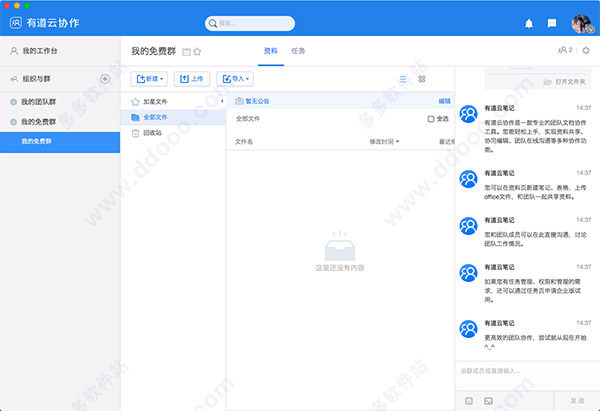Open group settings gear
Screen dimensions: 600x411
tap(586, 51)
